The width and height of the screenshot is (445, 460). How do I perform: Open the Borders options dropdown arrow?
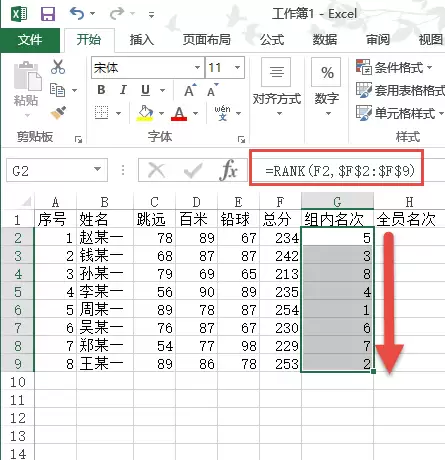pos(119,113)
